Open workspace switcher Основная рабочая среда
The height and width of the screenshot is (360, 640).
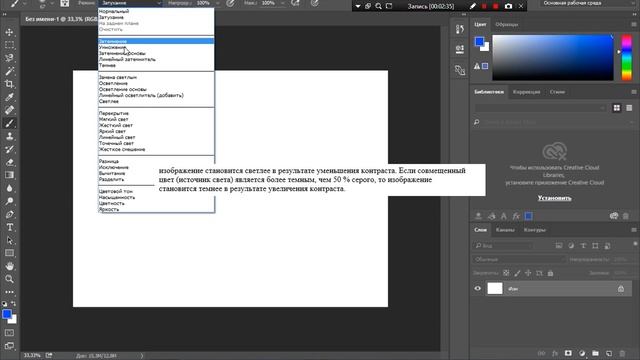click(587, 3)
